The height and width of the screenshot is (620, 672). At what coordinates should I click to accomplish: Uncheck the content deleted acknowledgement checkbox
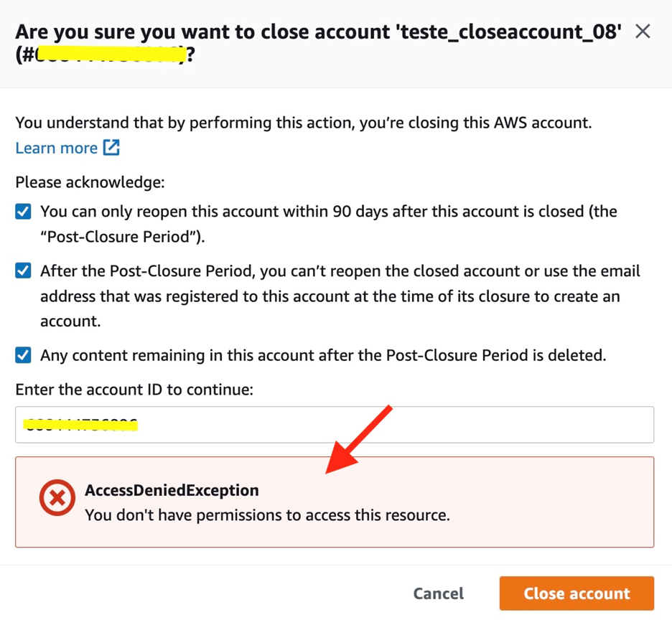click(23, 355)
